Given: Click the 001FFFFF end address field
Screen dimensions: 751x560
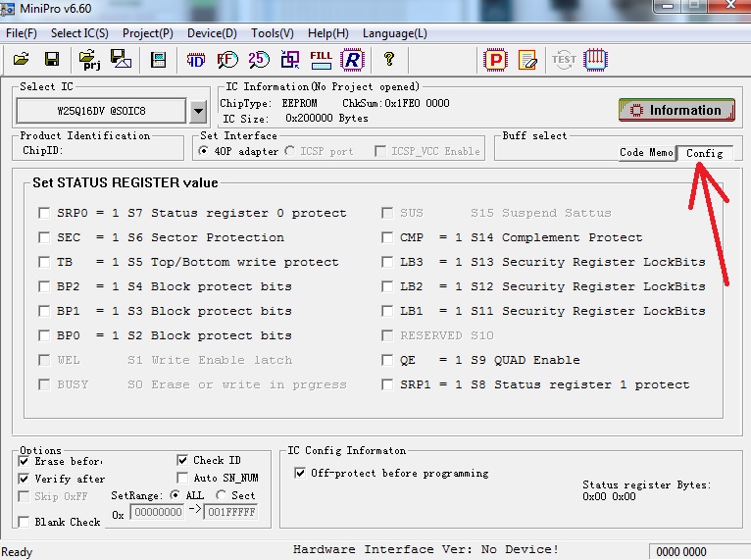Looking at the screenshot, I should click(230, 512).
